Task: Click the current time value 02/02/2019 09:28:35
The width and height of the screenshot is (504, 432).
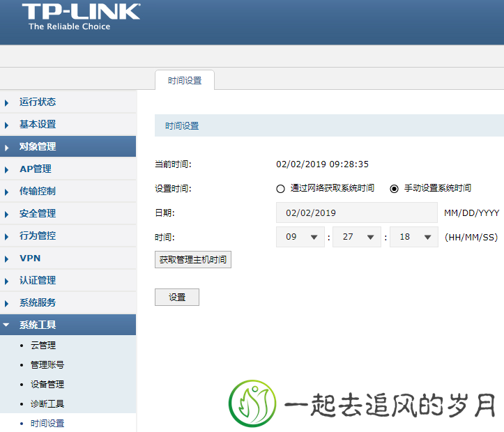Action: pos(322,164)
